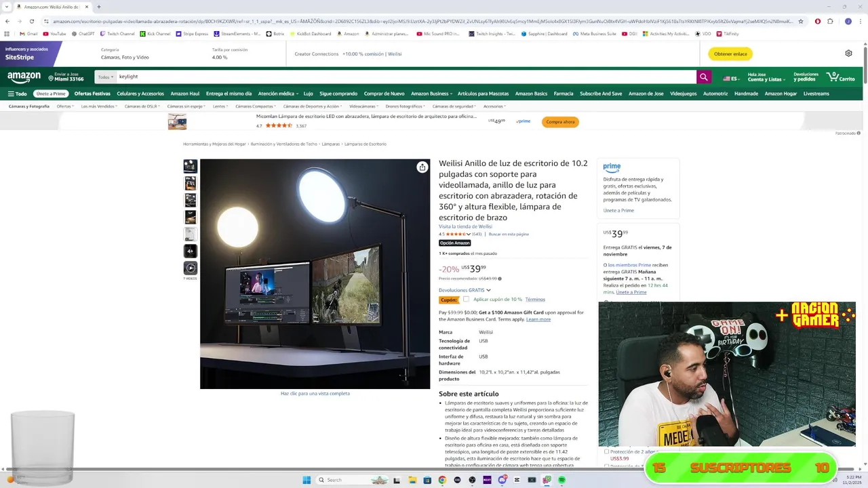Open Celulares y Accesorios nav item
Image resolution: width=868 pixels, height=488 pixels.
(x=140, y=94)
